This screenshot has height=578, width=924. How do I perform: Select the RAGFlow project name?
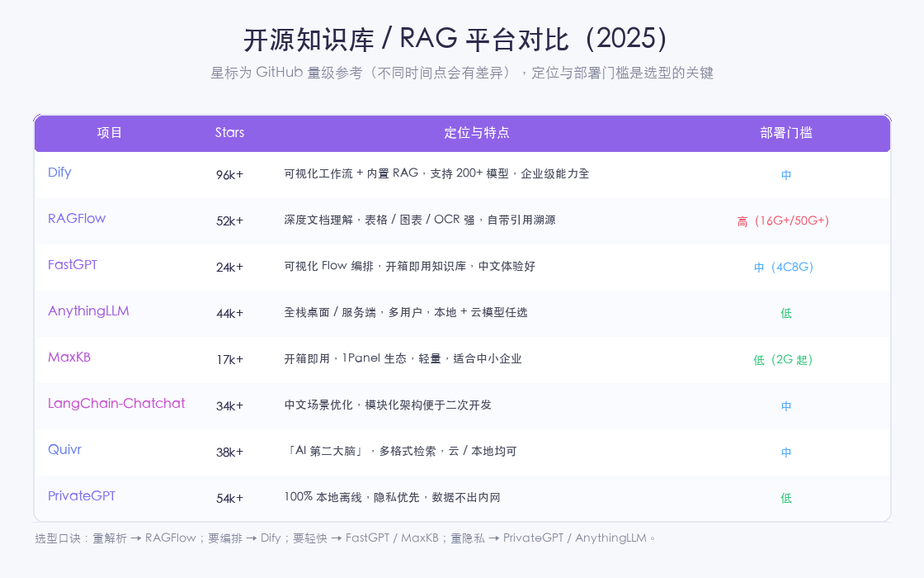(77, 218)
